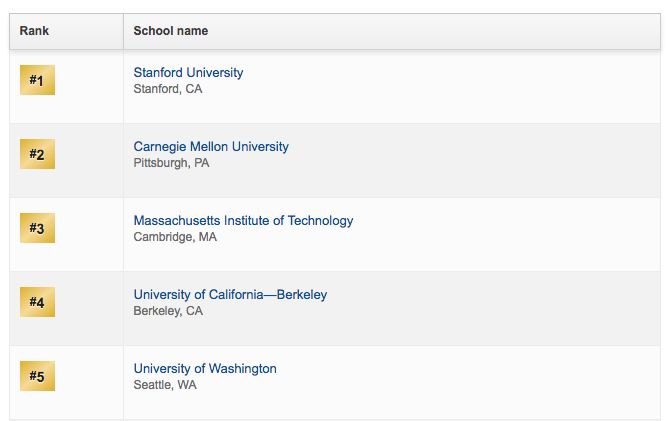Select the #3 rank badge
Viewport: 667px width, 421px height.
pyautogui.click(x=37, y=228)
